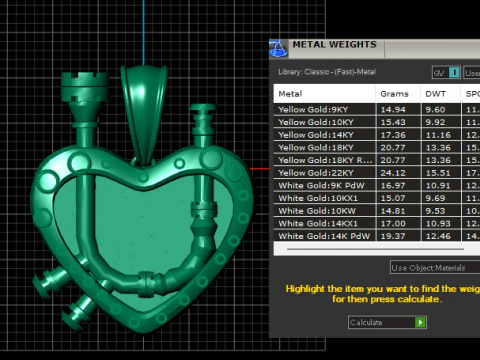Click the 10.91 DWT value for White Gold:9K PdW

click(438, 185)
